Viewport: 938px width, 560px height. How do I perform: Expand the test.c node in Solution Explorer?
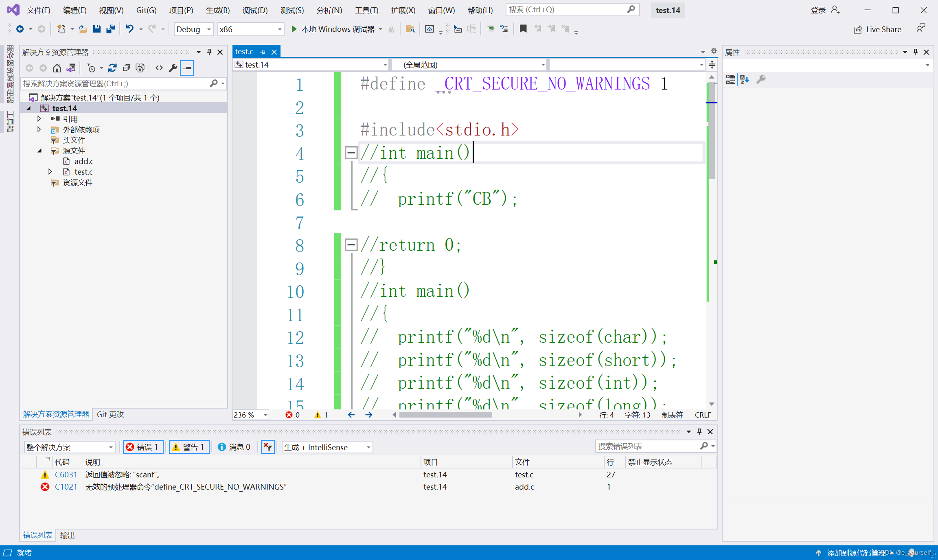point(50,171)
